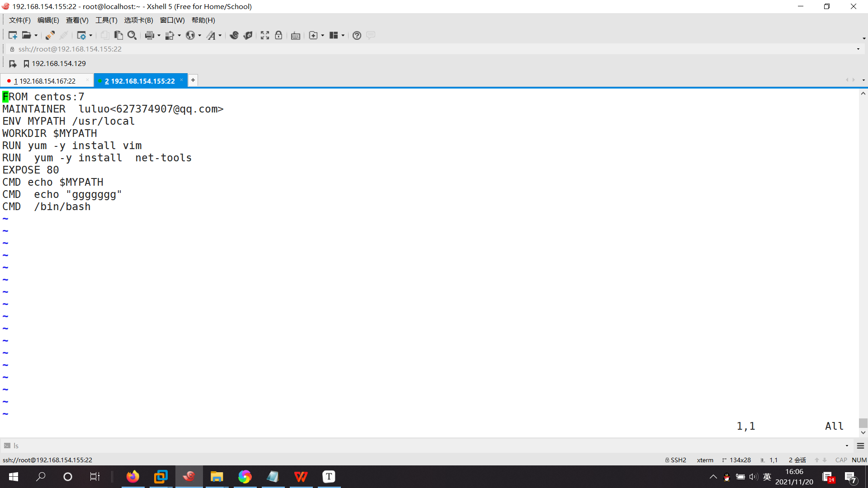Click the fullscreen expand icon

coord(265,35)
